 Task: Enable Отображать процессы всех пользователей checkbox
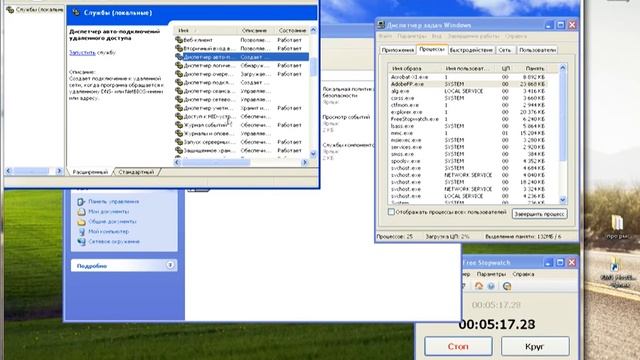coord(391,212)
